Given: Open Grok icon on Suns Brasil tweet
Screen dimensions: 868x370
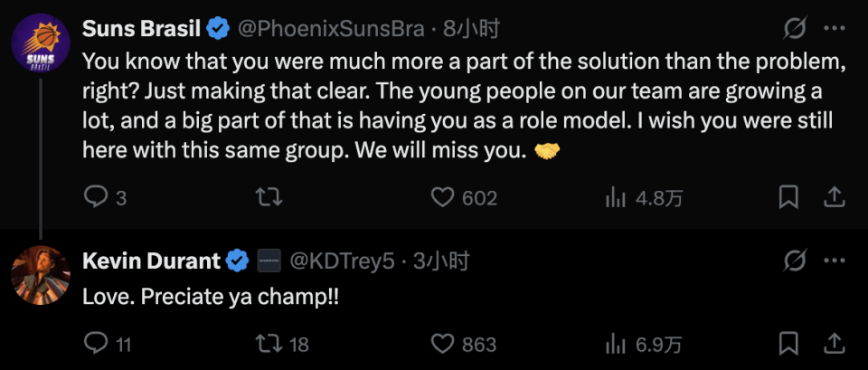Looking at the screenshot, I should [795, 29].
